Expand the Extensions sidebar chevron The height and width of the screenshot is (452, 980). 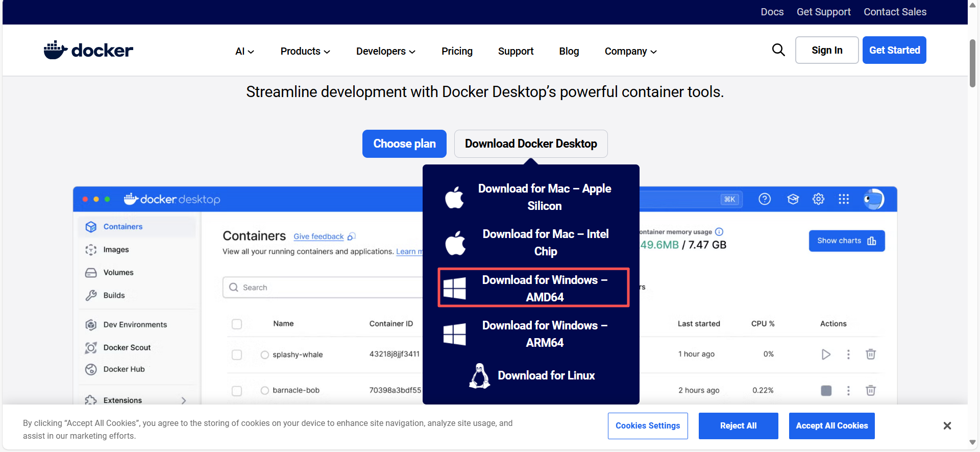tap(184, 400)
